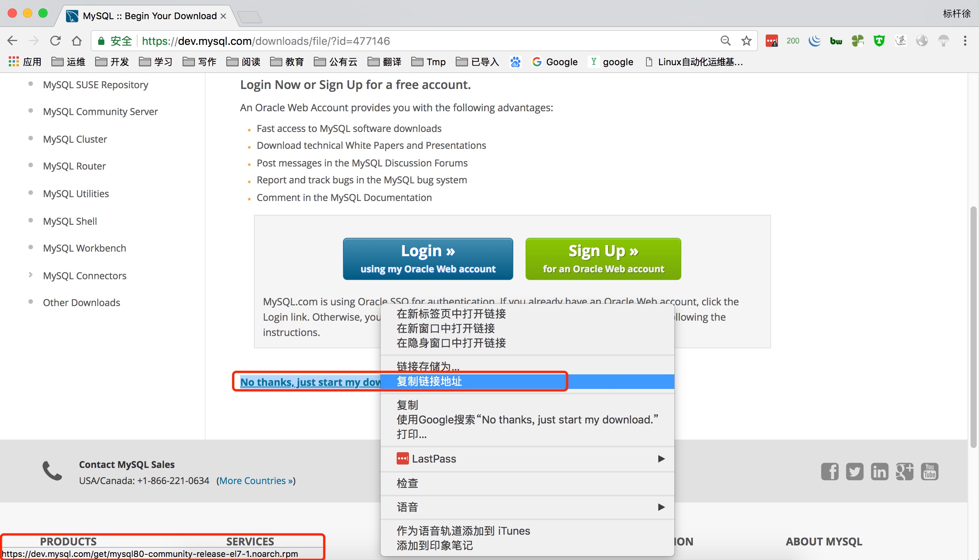
Task: Open the green bw extension
Action: click(836, 41)
